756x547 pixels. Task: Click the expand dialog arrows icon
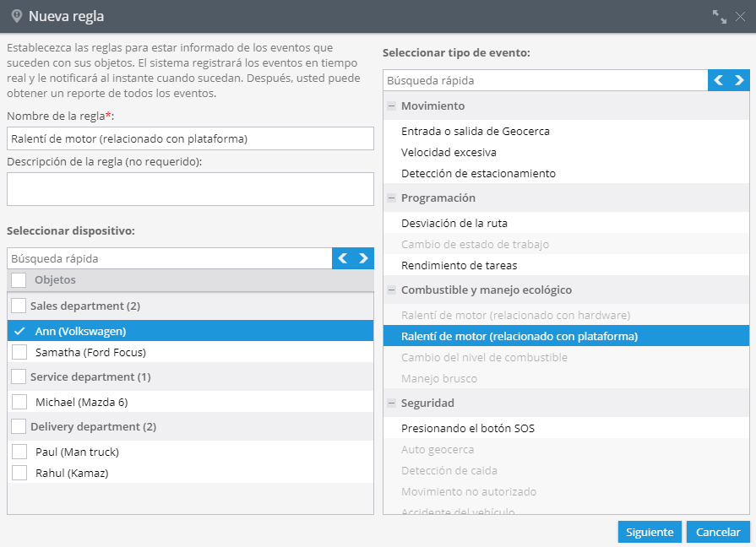(x=720, y=16)
